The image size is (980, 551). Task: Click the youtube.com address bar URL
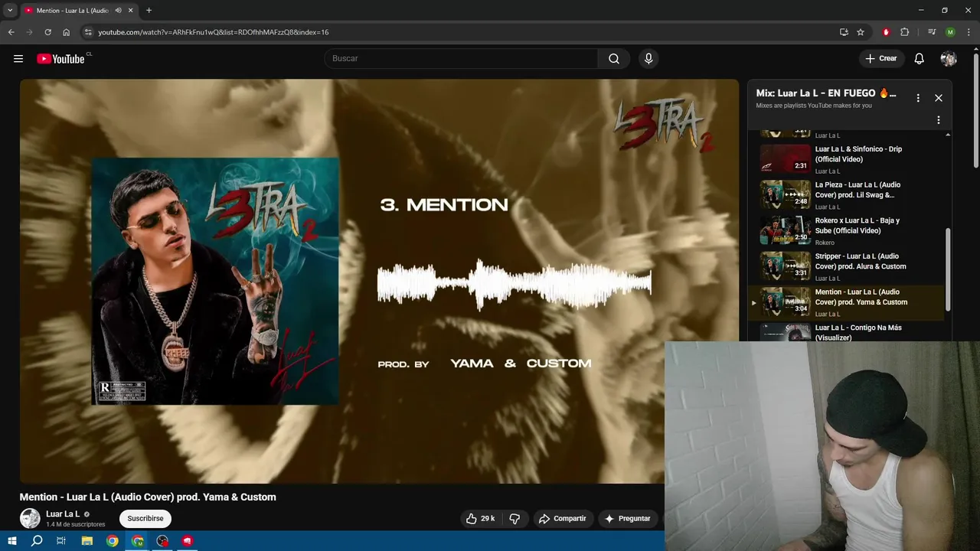[214, 32]
